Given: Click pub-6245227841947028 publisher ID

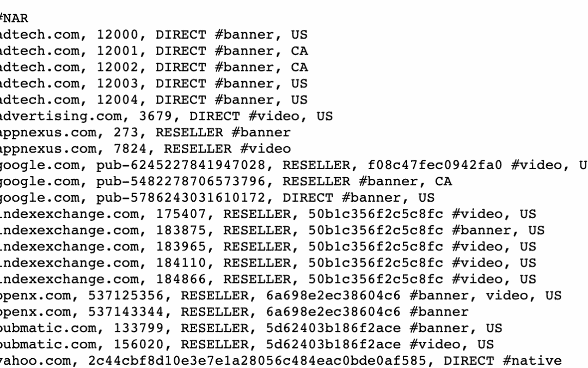Looking at the screenshot, I should pyautogui.click(x=181, y=165).
